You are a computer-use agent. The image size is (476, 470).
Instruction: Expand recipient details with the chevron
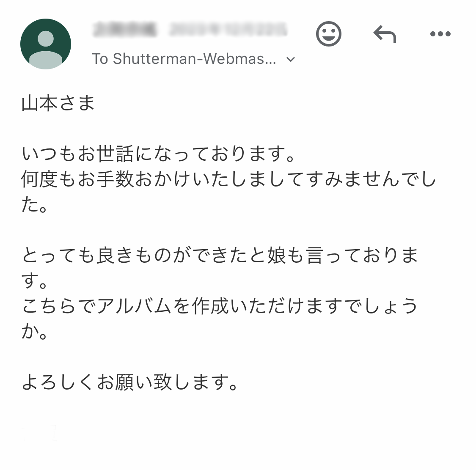(291, 59)
